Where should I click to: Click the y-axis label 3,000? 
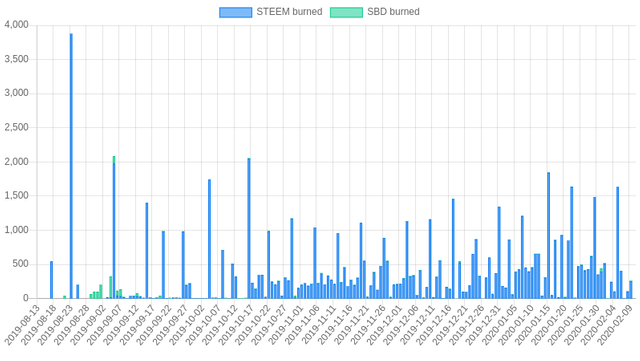coord(17,93)
